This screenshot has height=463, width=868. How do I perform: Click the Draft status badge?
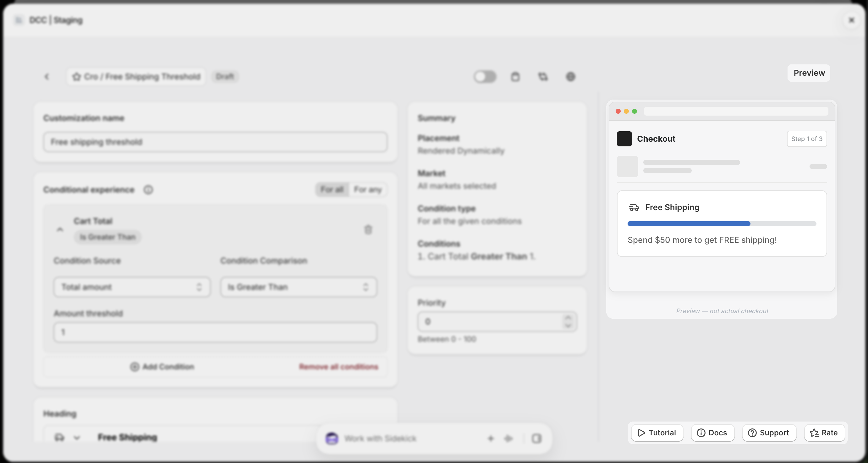pyautogui.click(x=225, y=77)
